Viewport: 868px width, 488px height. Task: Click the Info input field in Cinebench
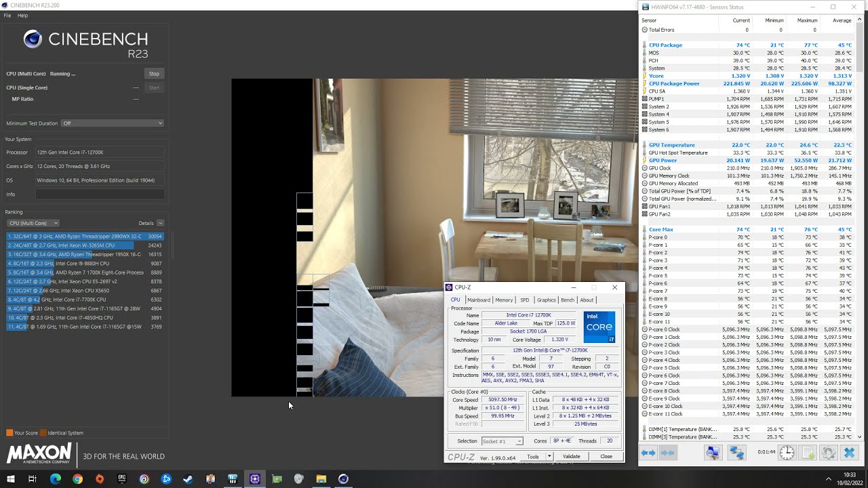(100, 195)
